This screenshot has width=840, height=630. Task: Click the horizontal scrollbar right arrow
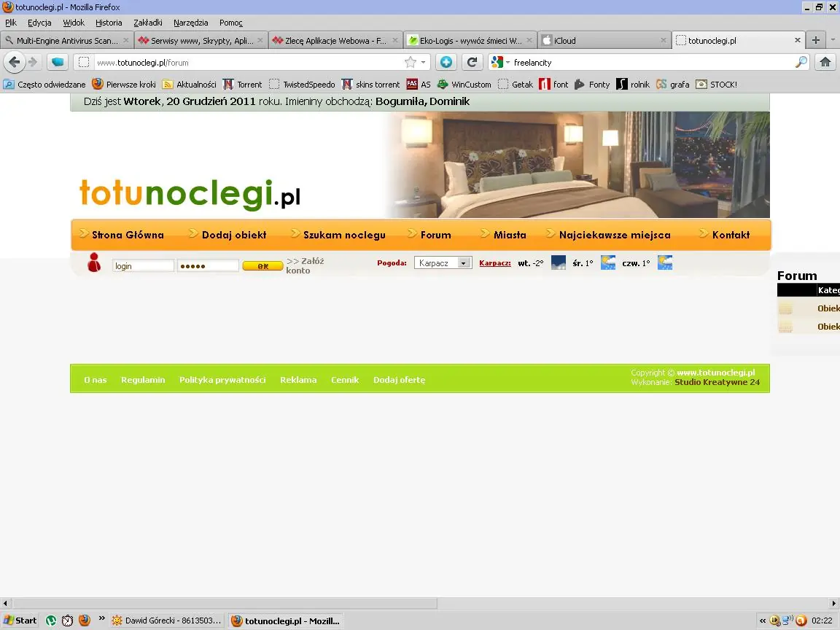(833, 603)
